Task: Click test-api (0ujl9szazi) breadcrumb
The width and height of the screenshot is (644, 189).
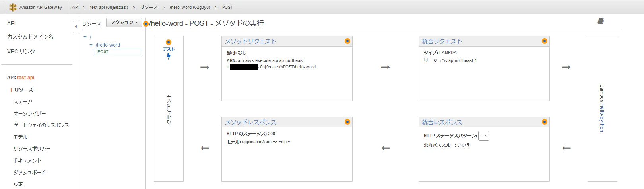Action: click(x=109, y=7)
